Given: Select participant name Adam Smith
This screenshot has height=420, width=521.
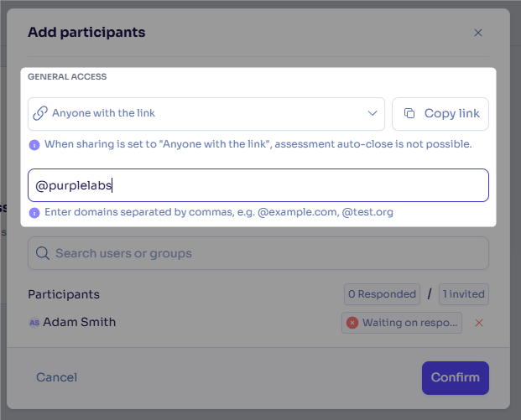Looking at the screenshot, I should (x=80, y=322).
